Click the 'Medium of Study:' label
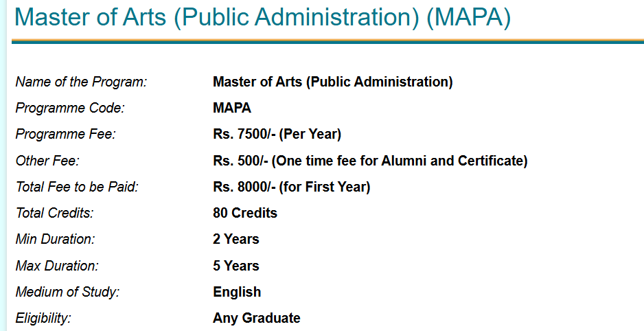The height and width of the screenshot is (331, 644). [x=67, y=293]
